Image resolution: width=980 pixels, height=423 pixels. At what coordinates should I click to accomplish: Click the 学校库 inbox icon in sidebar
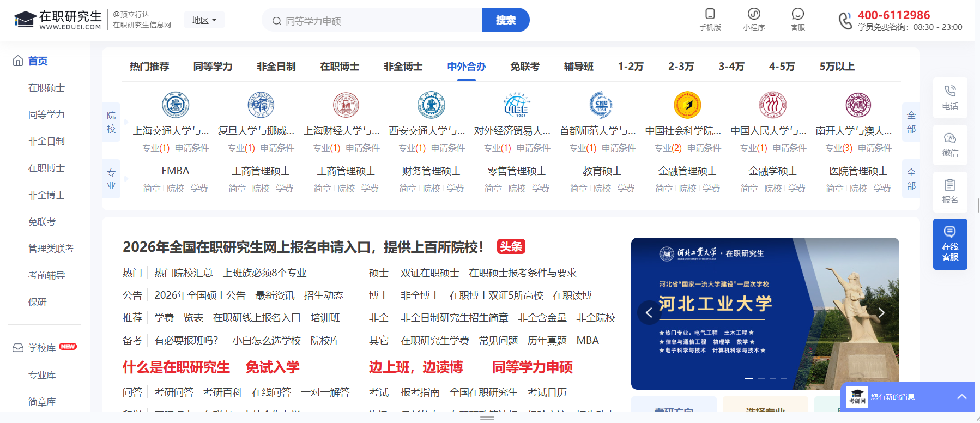(x=18, y=348)
